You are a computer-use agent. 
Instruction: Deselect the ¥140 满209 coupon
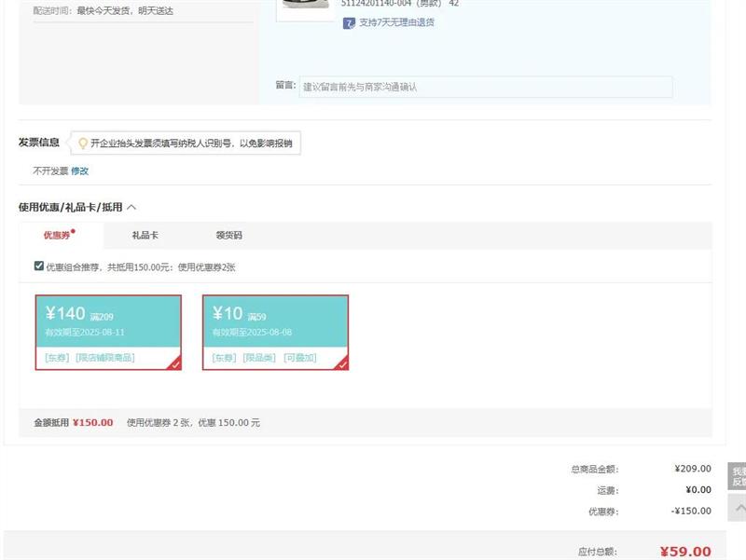[108, 321]
